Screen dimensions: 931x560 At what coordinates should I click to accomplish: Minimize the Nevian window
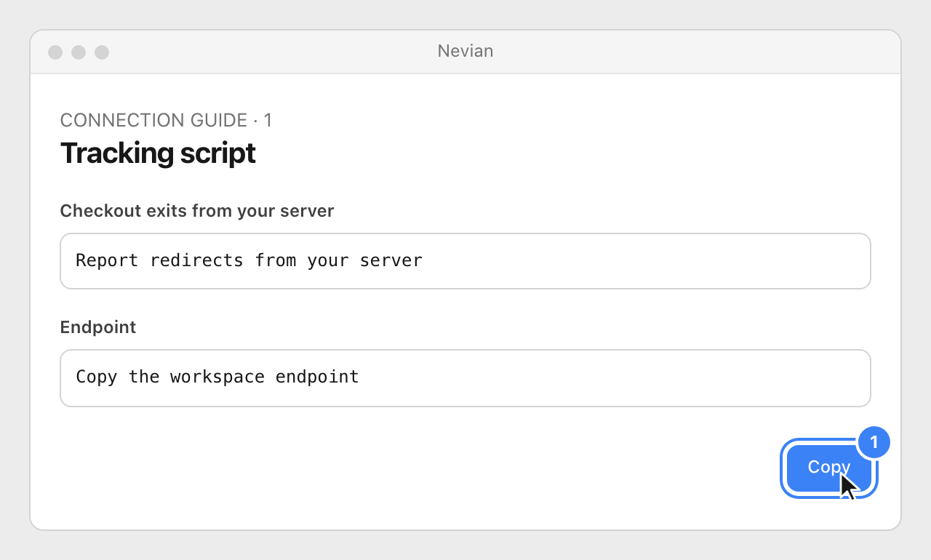click(x=79, y=52)
